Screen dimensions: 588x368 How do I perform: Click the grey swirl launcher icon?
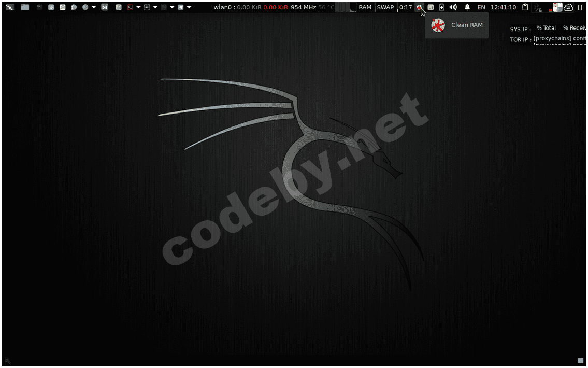[x=119, y=7]
